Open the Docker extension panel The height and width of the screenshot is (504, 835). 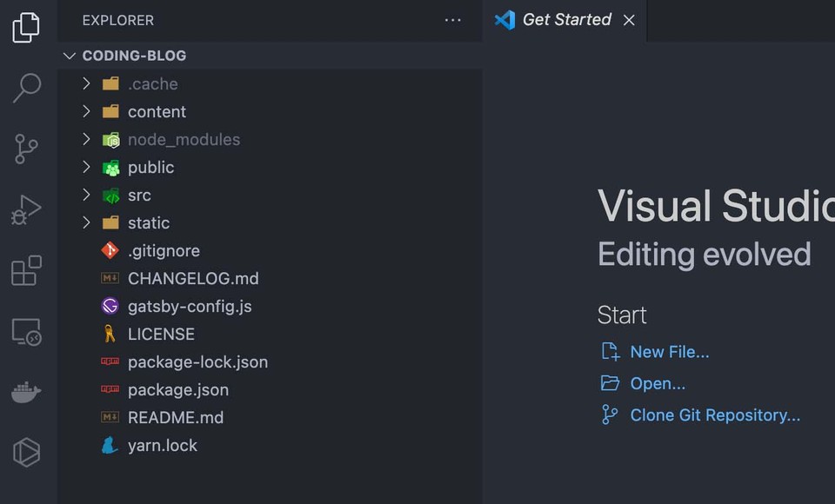[26, 392]
